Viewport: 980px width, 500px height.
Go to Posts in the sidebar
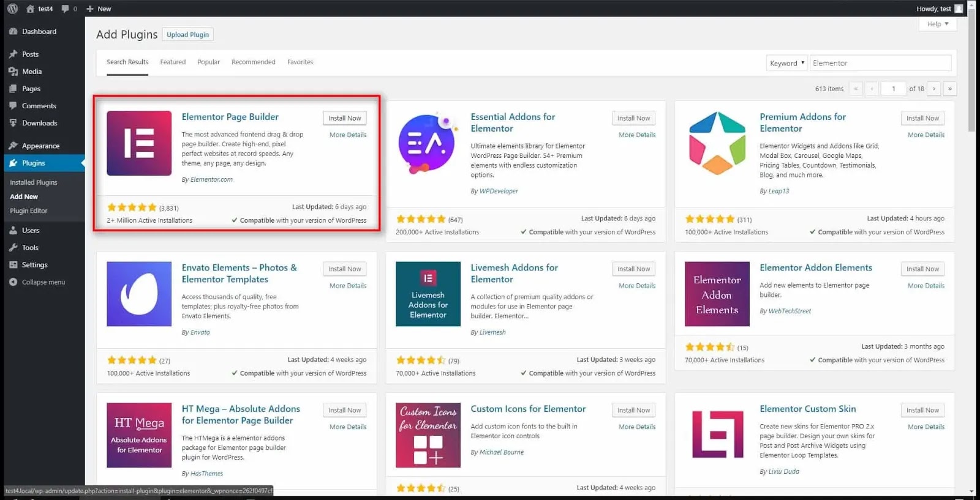pyautogui.click(x=30, y=54)
